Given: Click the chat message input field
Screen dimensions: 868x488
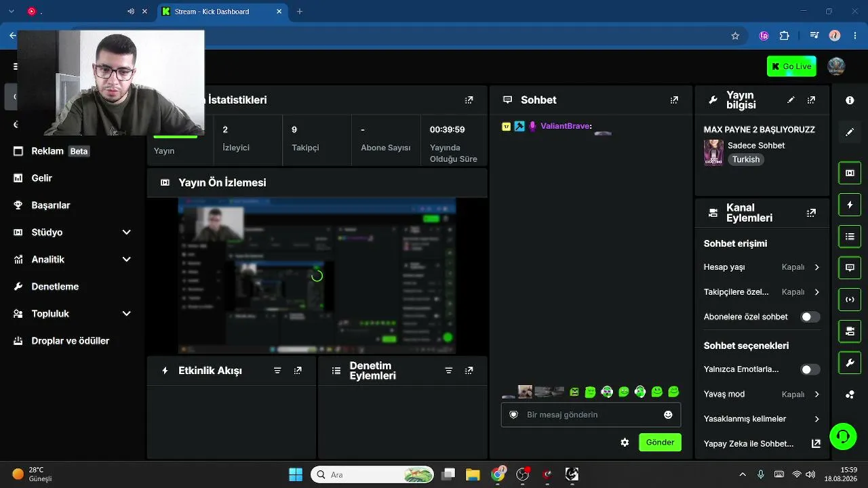Looking at the screenshot, I should coord(591,415).
